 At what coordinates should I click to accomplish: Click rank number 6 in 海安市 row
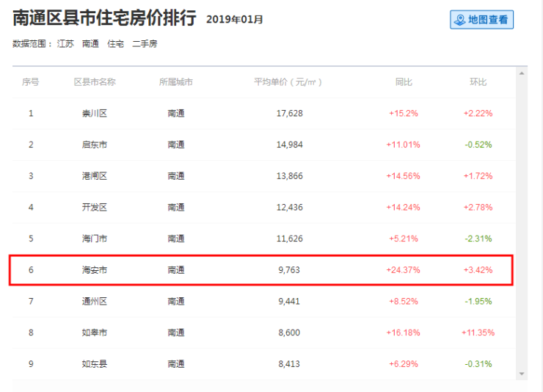point(31,269)
